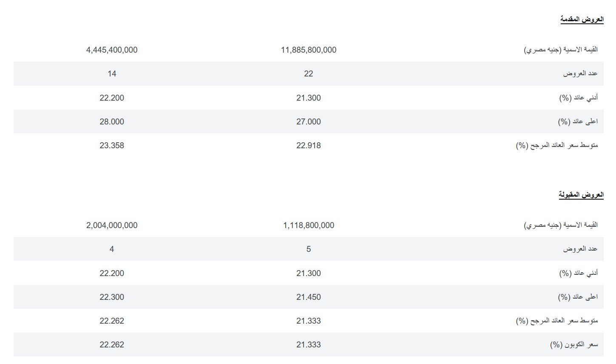Click the first القيمة الاسمية (جنيه مصري) label
This screenshot has width=616, height=364.
point(560,50)
